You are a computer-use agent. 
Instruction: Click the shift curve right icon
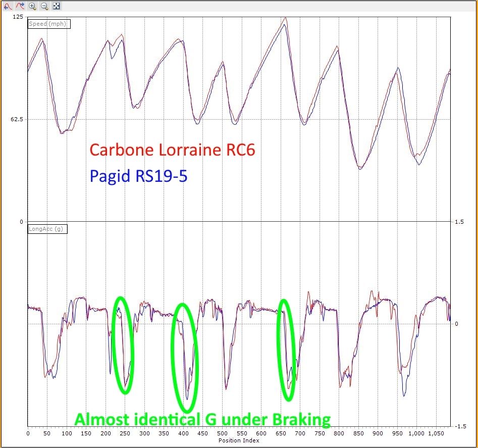click(x=20, y=6)
